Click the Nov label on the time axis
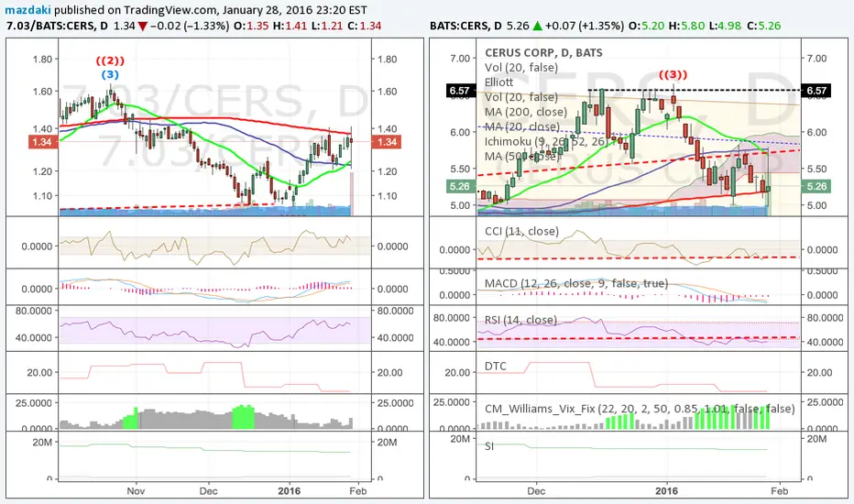 [x=136, y=491]
